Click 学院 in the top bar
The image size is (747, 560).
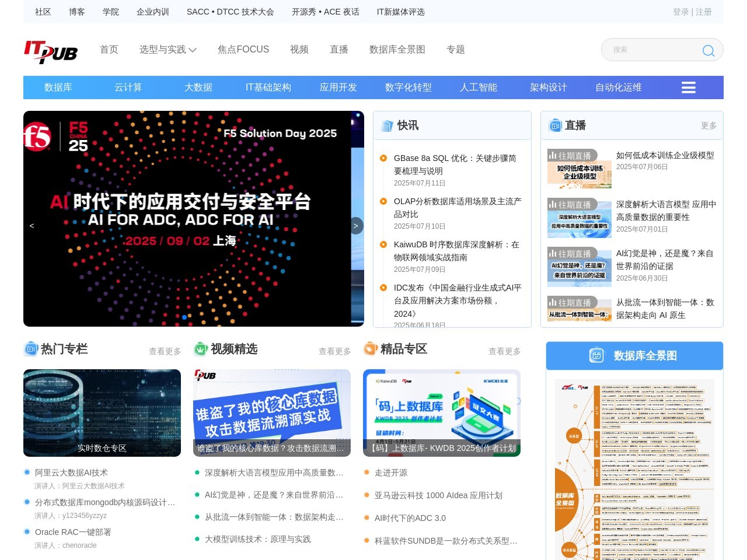tap(111, 12)
